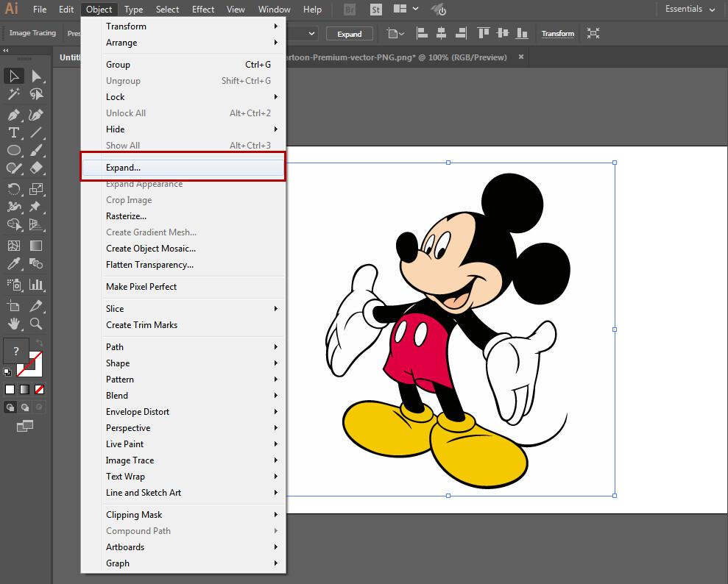Open the Effect menu

(202, 10)
